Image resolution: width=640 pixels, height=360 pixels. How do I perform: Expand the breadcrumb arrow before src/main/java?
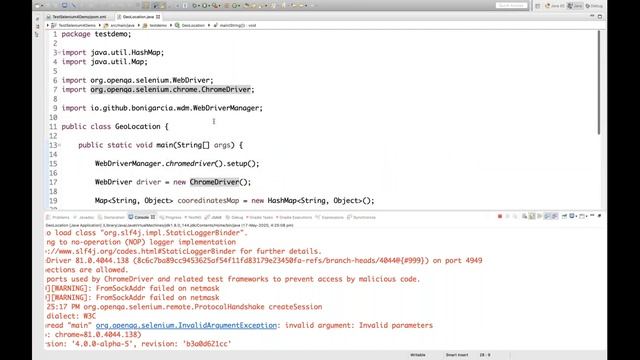100,25
